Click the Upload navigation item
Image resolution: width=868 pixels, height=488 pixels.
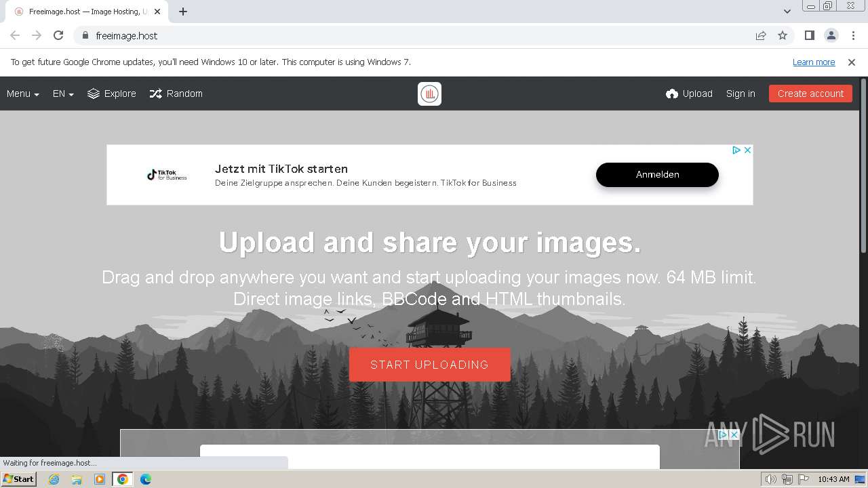[x=690, y=94]
